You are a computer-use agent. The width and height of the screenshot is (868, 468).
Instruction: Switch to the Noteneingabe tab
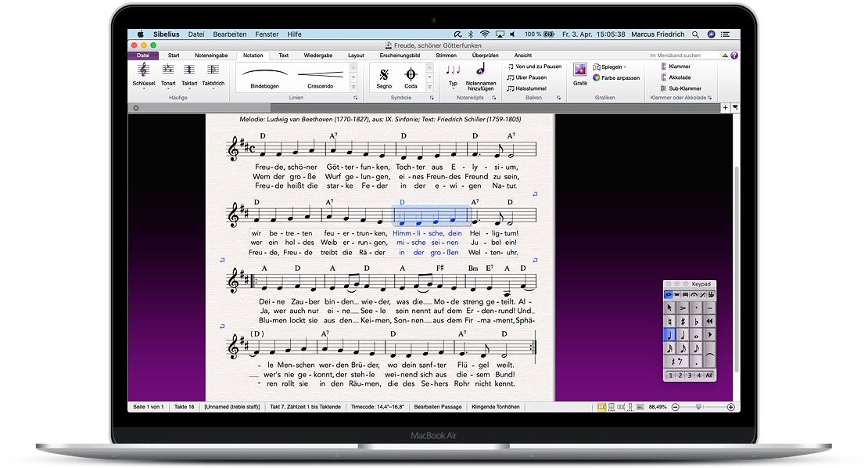[211, 56]
